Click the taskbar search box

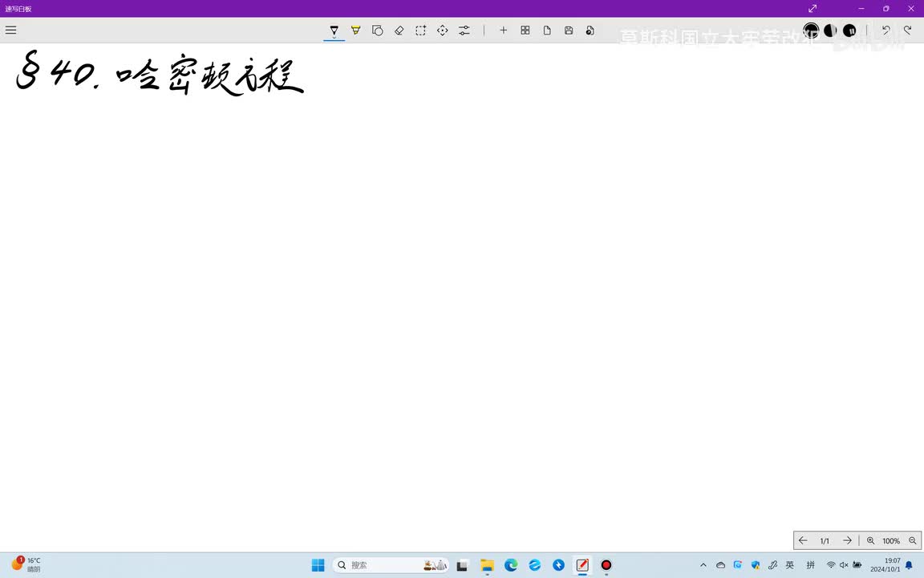click(x=391, y=565)
